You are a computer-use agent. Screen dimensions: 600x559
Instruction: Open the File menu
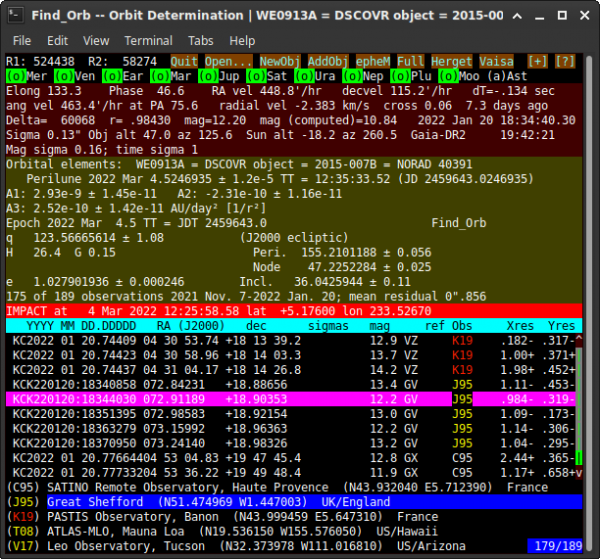click(22, 41)
